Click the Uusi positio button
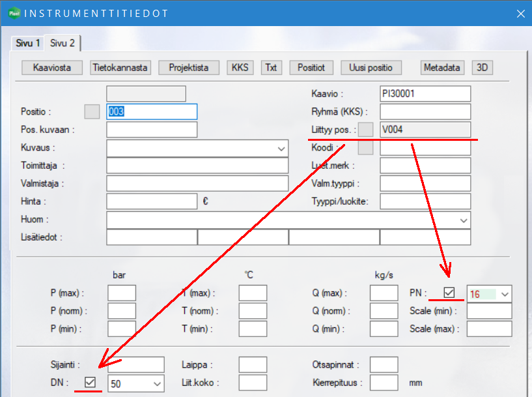 pos(371,68)
